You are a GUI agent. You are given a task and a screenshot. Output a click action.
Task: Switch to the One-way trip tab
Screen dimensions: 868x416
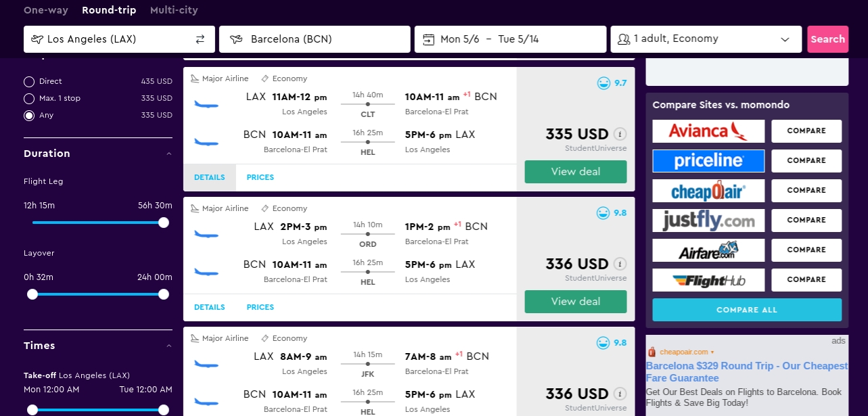pos(46,10)
